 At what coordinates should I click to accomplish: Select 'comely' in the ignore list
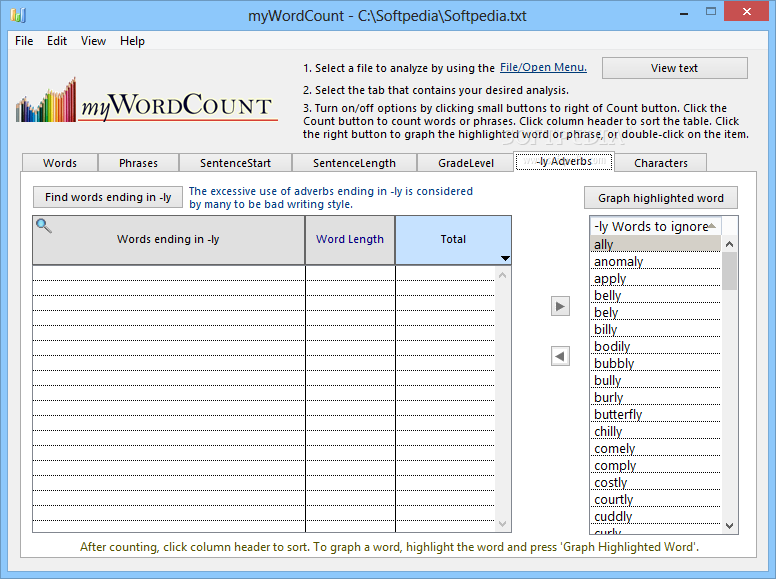(655, 448)
